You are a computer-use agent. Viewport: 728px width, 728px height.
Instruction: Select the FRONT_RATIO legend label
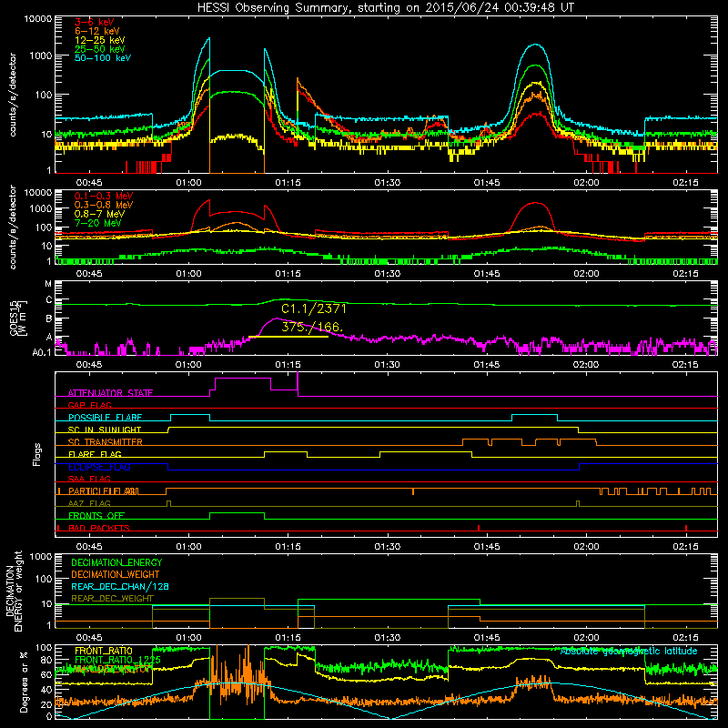click(x=104, y=651)
